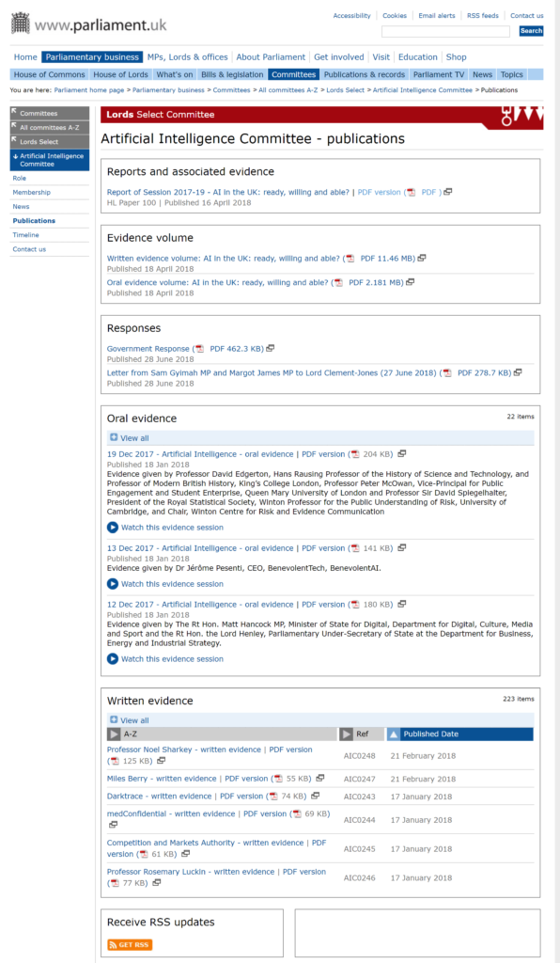Click play icon for 13 Dec evidence session
The height and width of the screenshot is (963, 560).
click(x=112, y=583)
